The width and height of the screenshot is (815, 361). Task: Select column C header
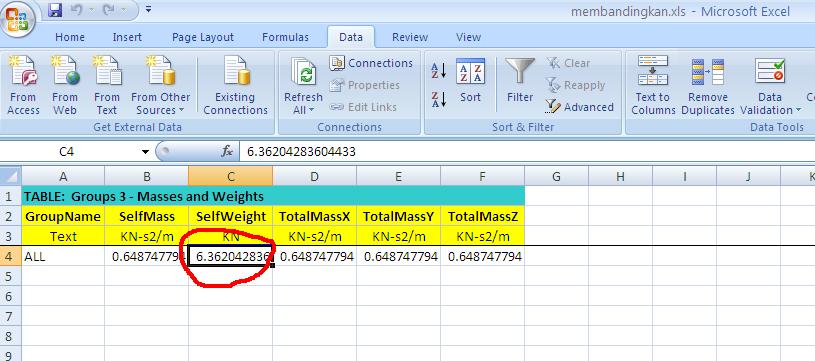230,177
